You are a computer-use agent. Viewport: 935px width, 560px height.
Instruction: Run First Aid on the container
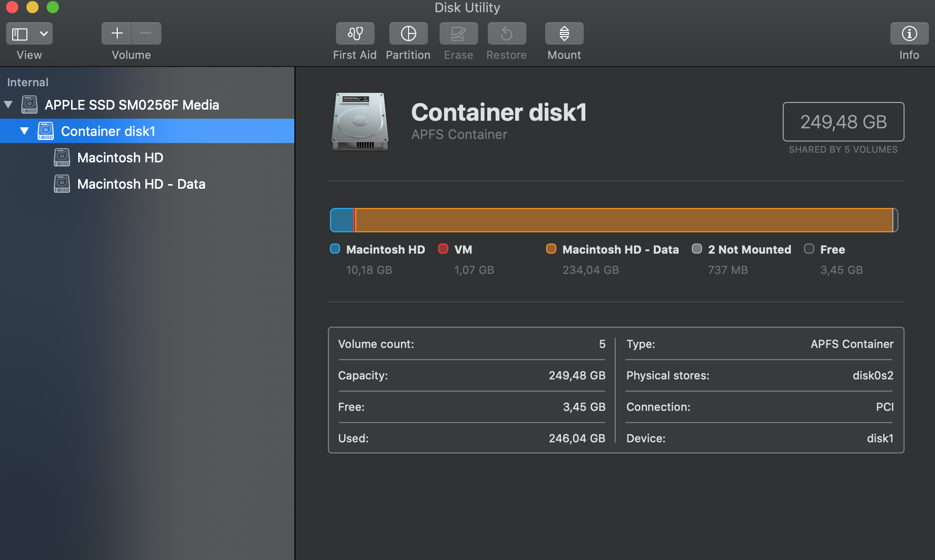[x=355, y=33]
